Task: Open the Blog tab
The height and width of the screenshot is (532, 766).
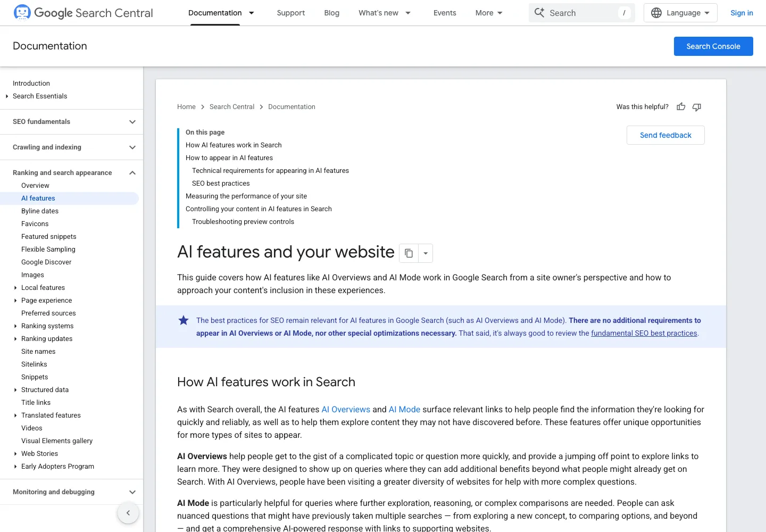Action: [x=331, y=13]
